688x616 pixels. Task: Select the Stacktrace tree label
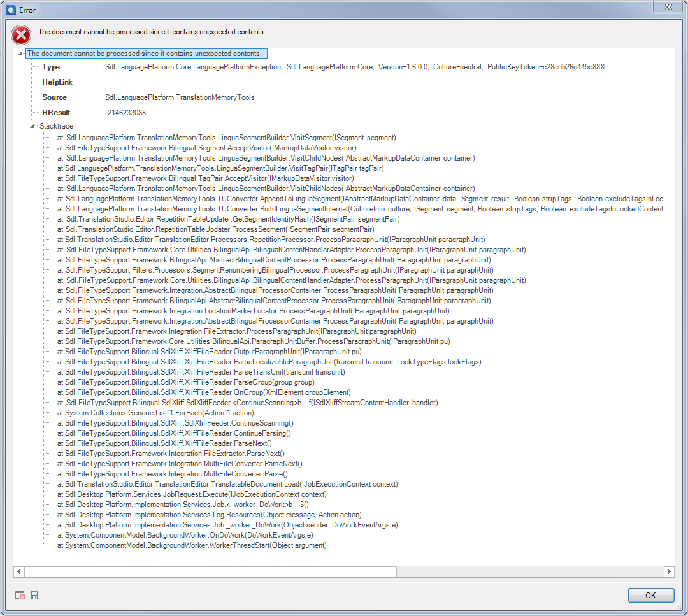click(56, 127)
